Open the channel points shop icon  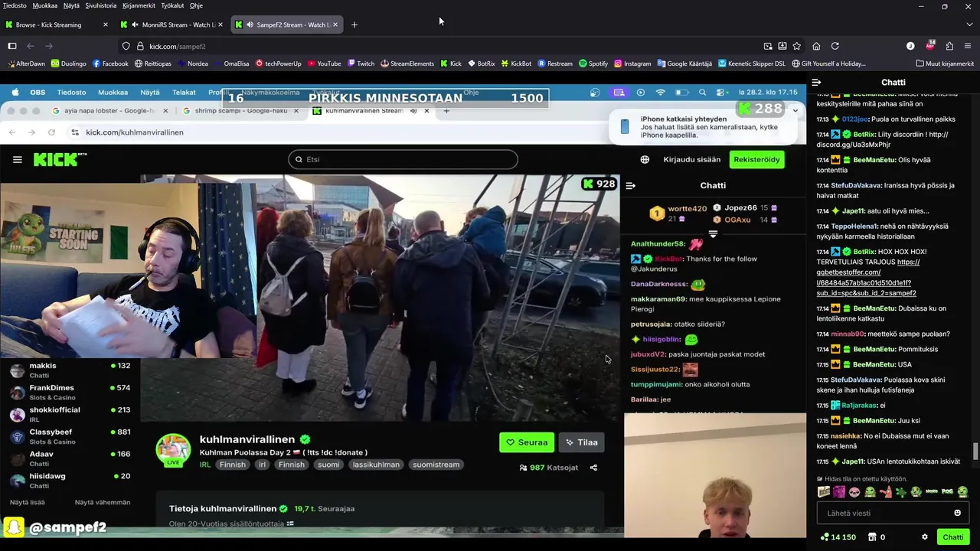click(873, 537)
